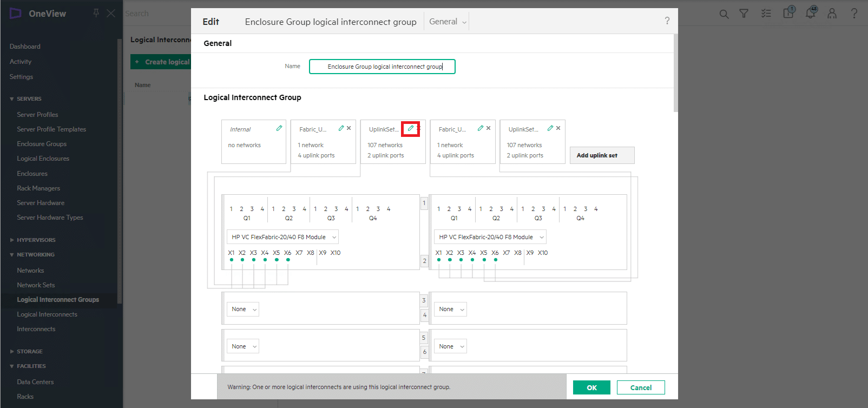Screen dimensions: 868x408
Task: Edit UplinkSet card next to Add uplink set
Action: [x=550, y=128]
